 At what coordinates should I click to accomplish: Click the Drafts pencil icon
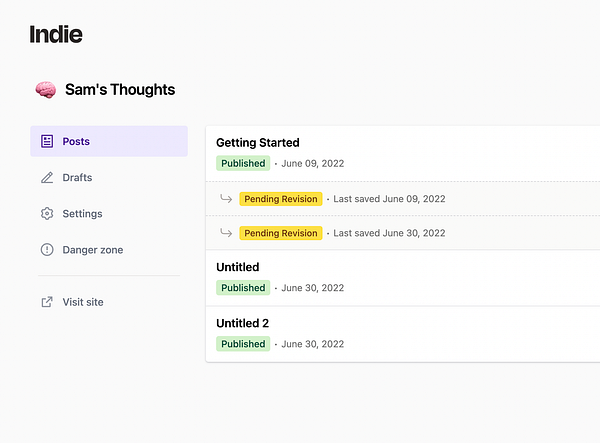pos(47,178)
